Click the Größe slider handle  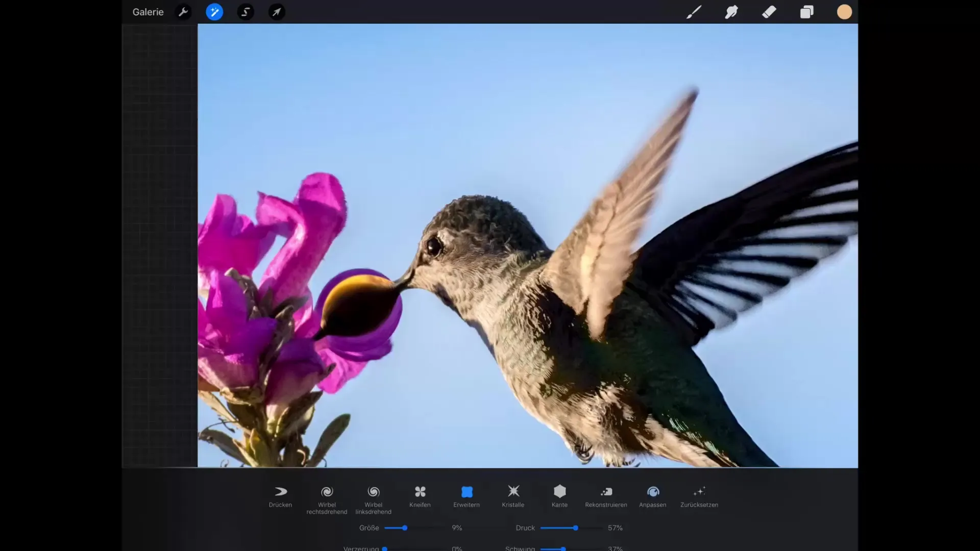[x=404, y=528]
